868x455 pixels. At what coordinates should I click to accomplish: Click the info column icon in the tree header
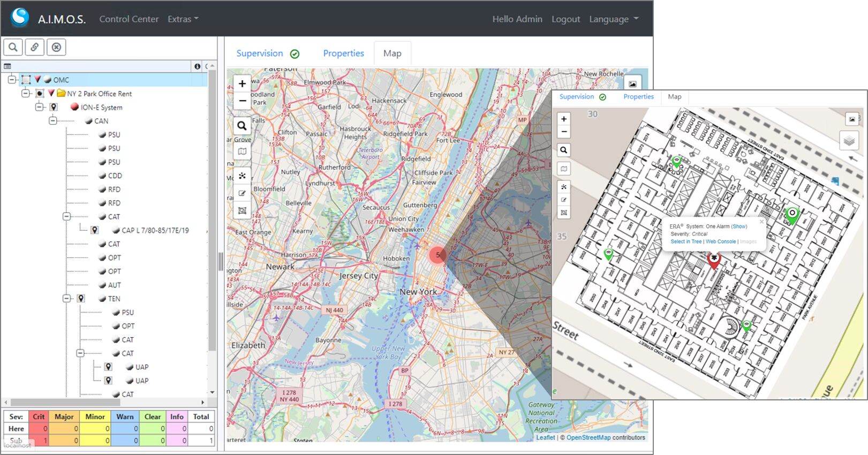(x=198, y=66)
